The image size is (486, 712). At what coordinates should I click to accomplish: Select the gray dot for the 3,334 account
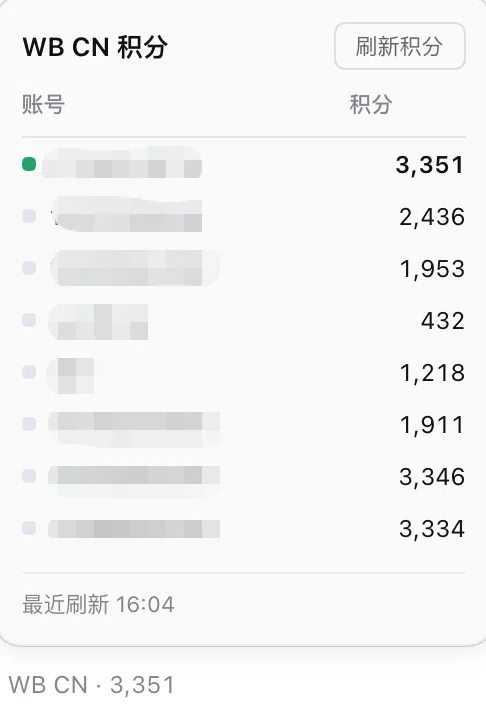pyautogui.click(x=29, y=528)
